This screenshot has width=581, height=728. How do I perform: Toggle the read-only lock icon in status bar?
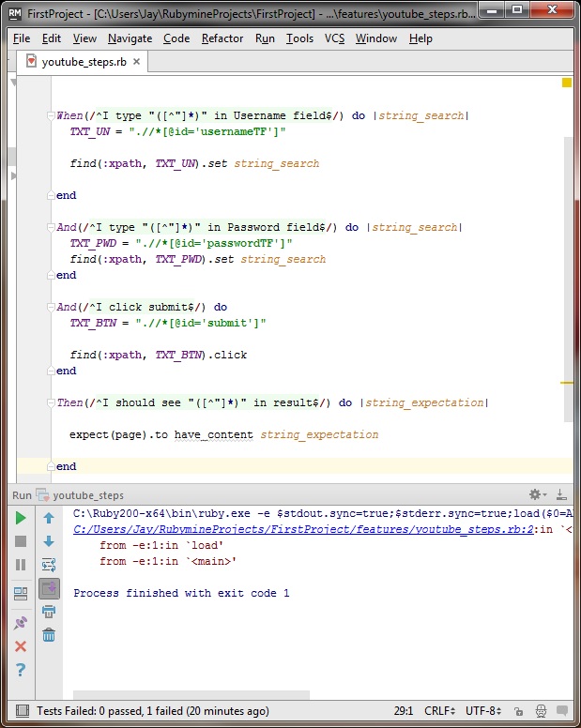518,711
